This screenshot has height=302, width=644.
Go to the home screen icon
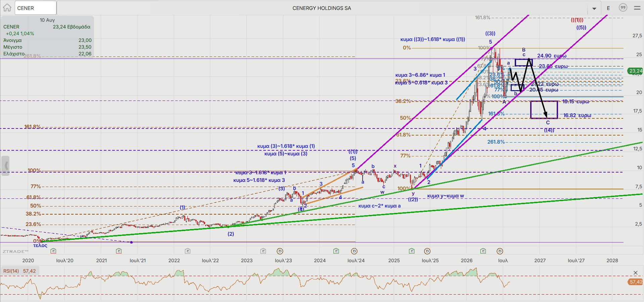[7, 8]
